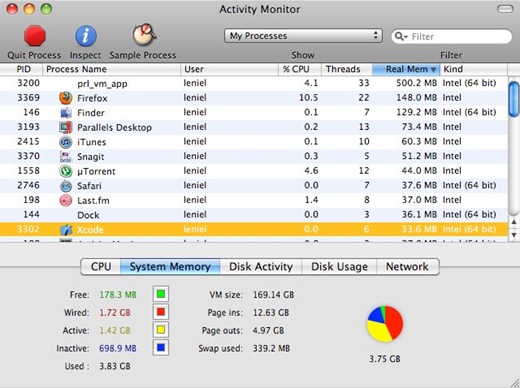Click Page outs value 4.97 GB
Viewport: 520px width, 388px height.
coord(268,330)
